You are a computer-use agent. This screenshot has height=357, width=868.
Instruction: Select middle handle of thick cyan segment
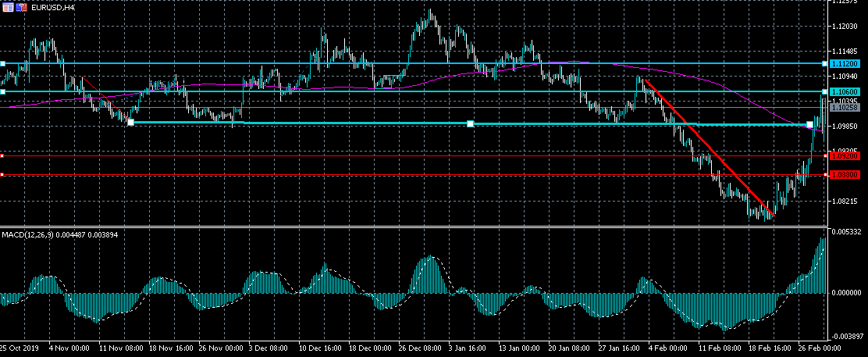pyautogui.click(x=470, y=123)
